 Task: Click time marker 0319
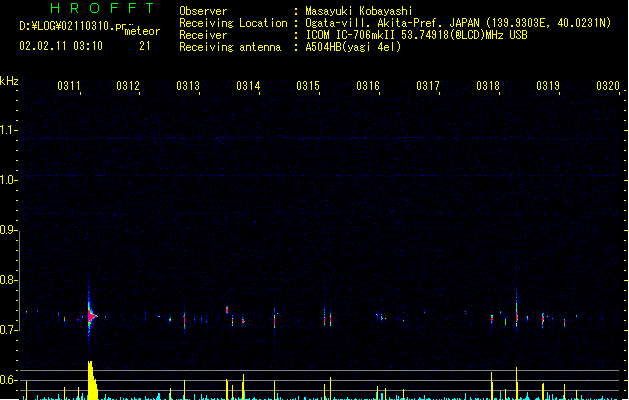(548, 86)
